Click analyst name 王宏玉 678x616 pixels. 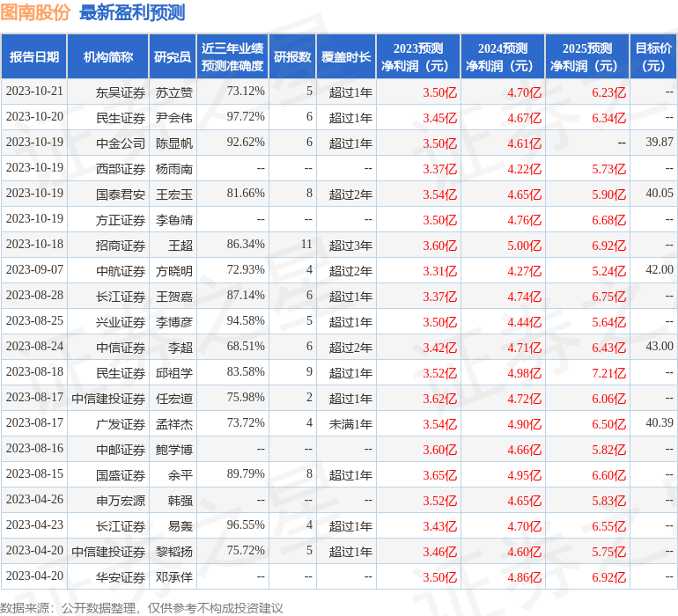pos(173,194)
